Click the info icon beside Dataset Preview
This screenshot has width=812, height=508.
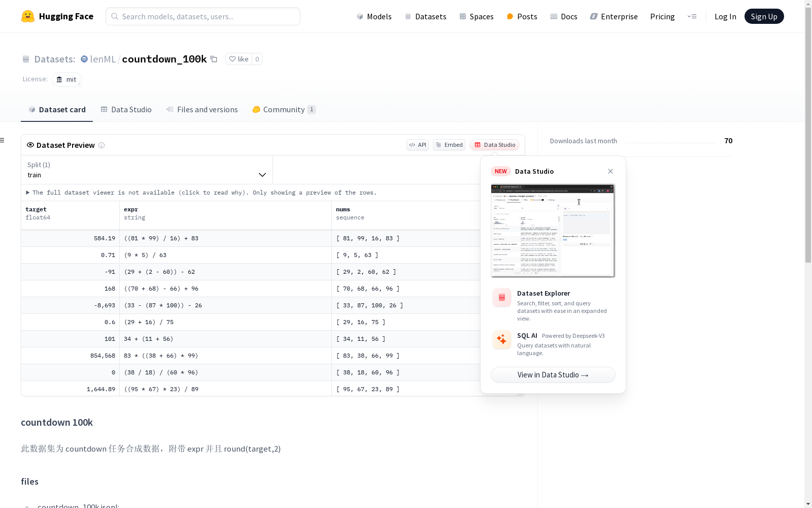[x=101, y=145]
